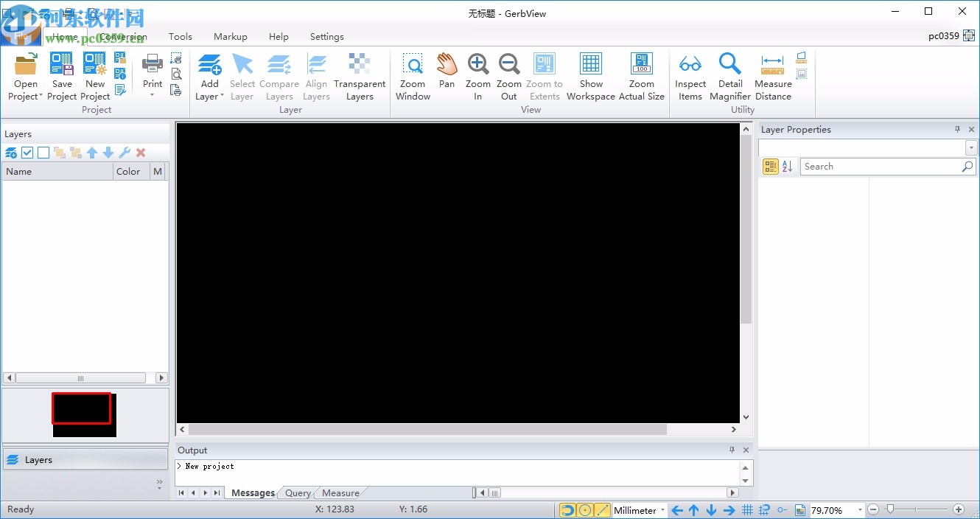980x519 pixels.
Task: Check all layers in Layers panel
Action: pos(27,153)
